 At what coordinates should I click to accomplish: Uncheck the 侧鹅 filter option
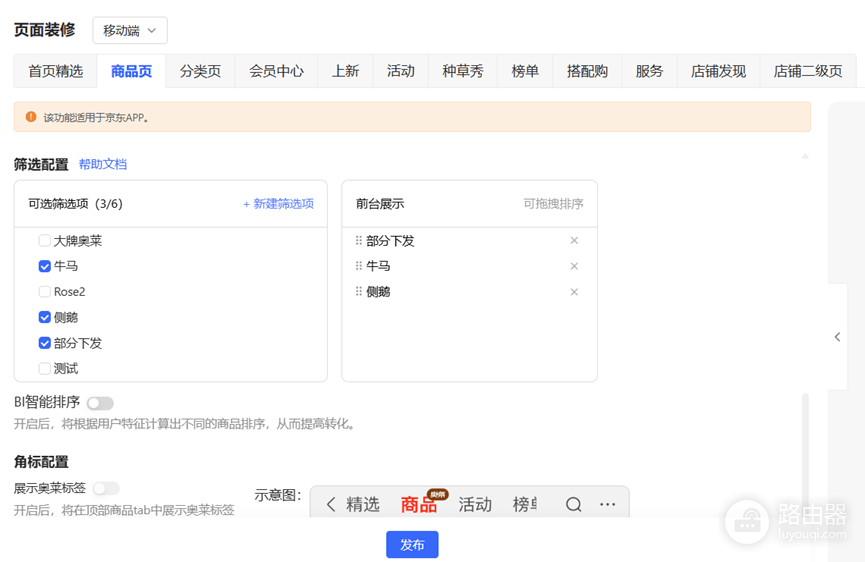(45, 317)
